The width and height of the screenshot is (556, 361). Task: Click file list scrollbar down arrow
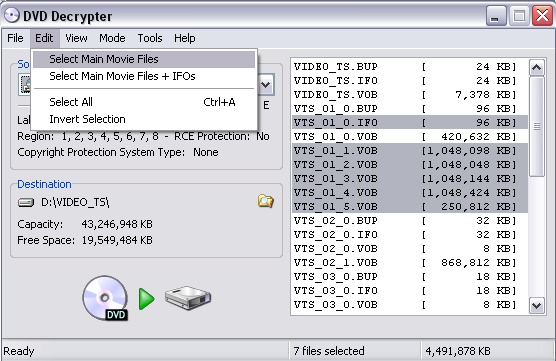coord(536,305)
